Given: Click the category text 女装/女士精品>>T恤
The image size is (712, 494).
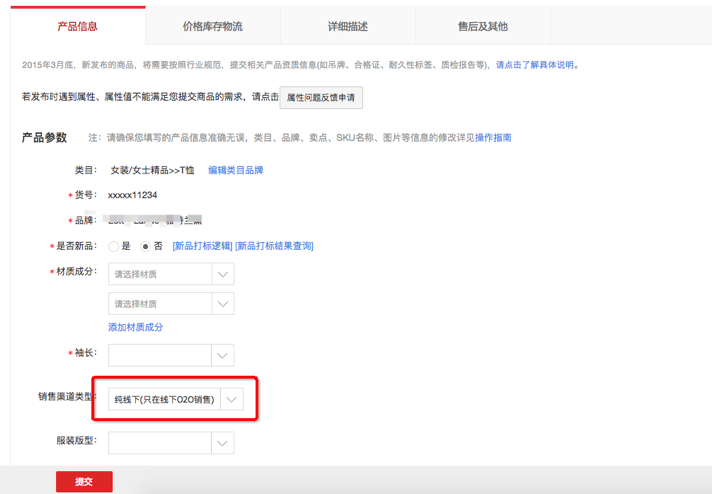Looking at the screenshot, I should tap(153, 170).
